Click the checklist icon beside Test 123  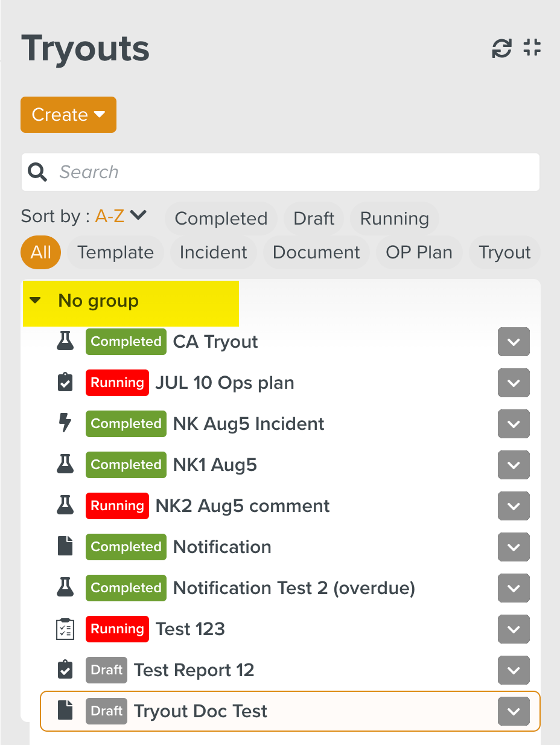pos(65,629)
